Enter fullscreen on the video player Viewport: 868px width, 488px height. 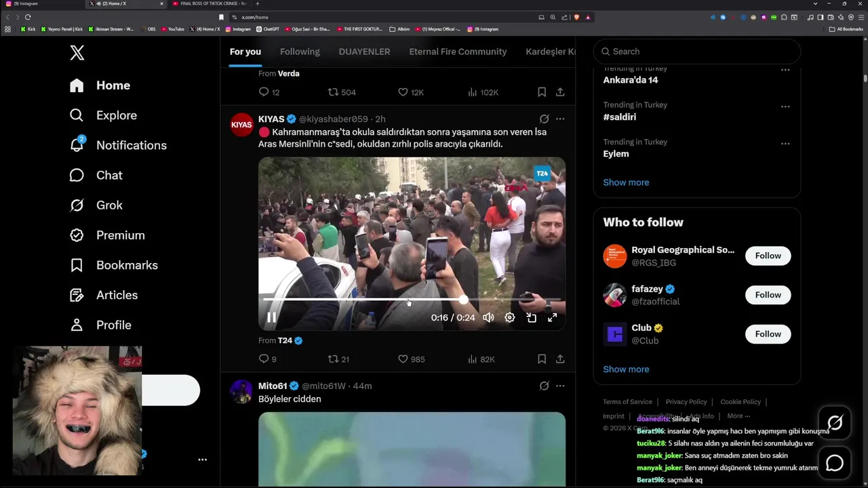(x=553, y=317)
